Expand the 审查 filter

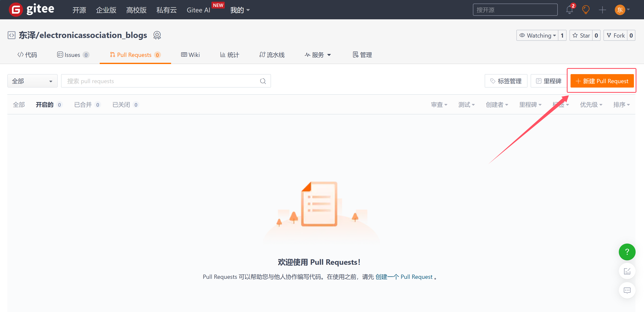(439, 105)
